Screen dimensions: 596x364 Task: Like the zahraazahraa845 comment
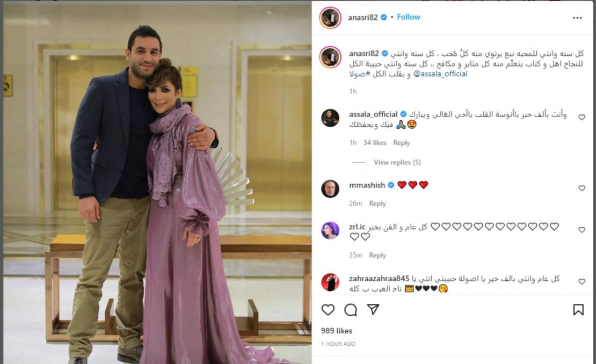click(582, 281)
